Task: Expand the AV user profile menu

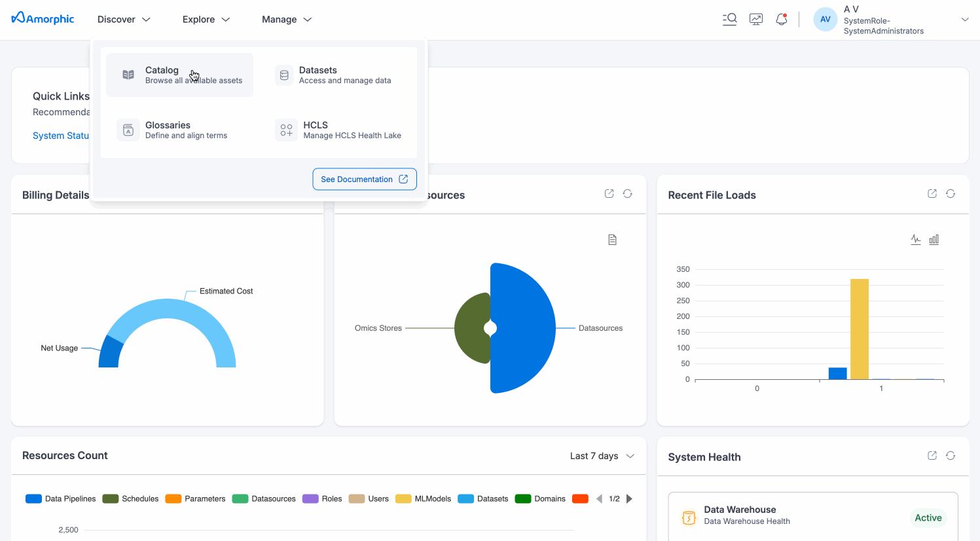Action: pos(964,20)
